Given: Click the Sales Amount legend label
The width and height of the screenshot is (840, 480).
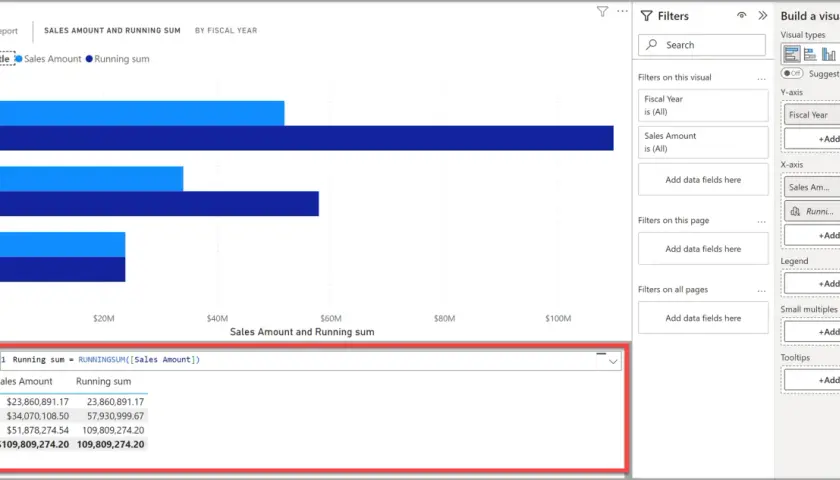Looking at the screenshot, I should (52, 59).
